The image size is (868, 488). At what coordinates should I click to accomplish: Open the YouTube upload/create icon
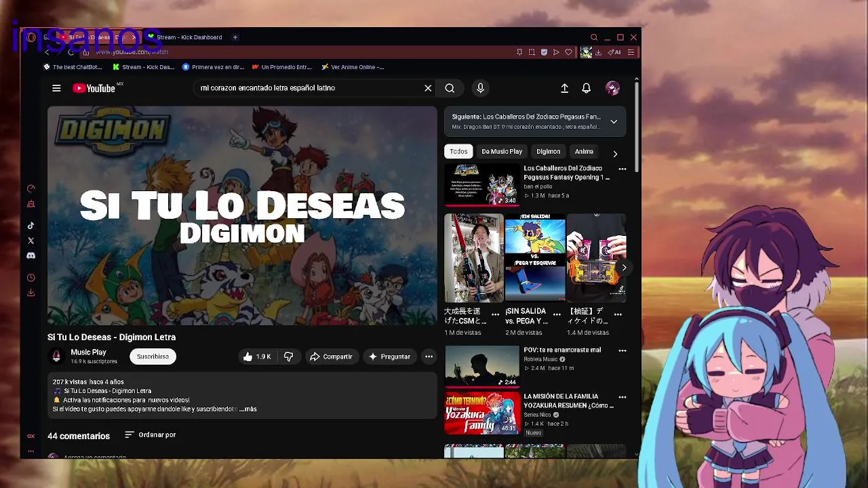click(564, 88)
